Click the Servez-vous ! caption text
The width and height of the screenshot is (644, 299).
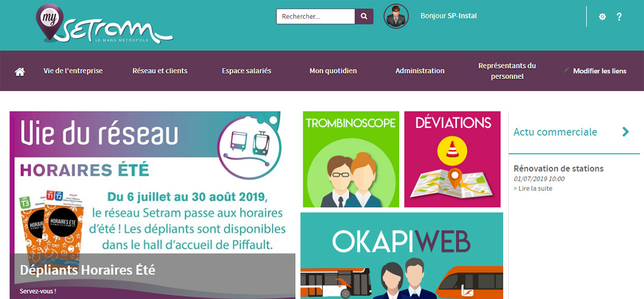[x=38, y=291]
